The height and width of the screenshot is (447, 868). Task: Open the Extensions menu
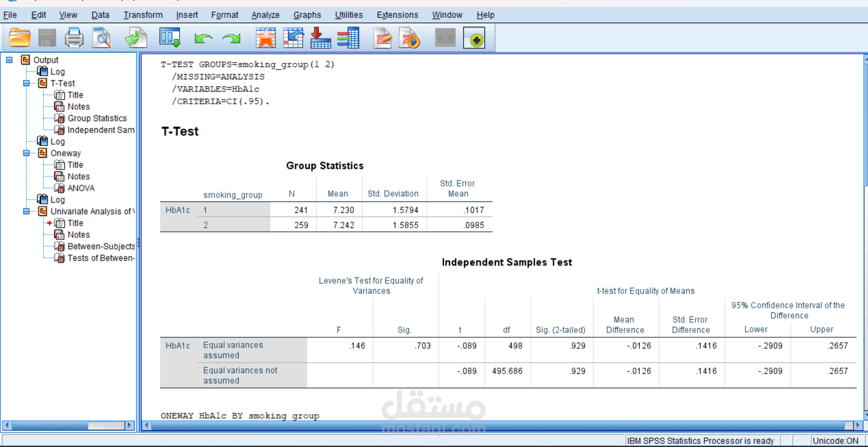[397, 15]
